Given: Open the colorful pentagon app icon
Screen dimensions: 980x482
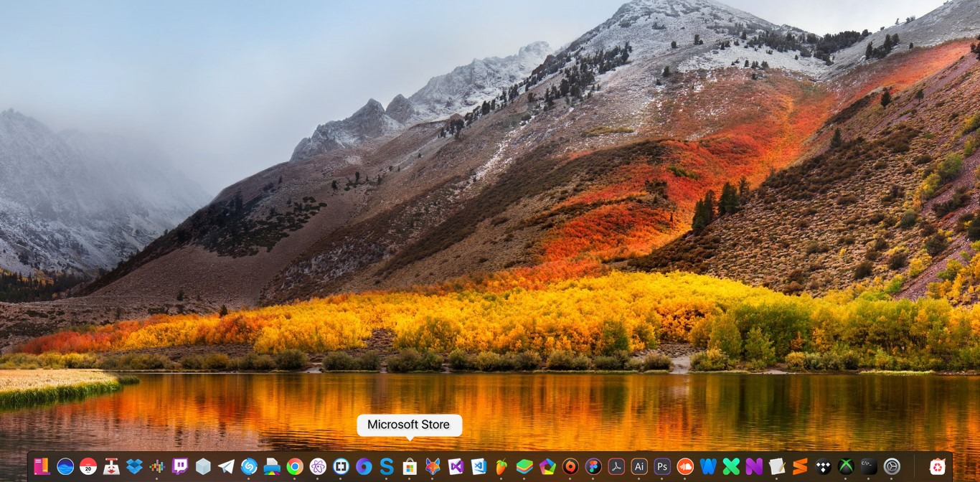Looking at the screenshot, I should point(547,466).
